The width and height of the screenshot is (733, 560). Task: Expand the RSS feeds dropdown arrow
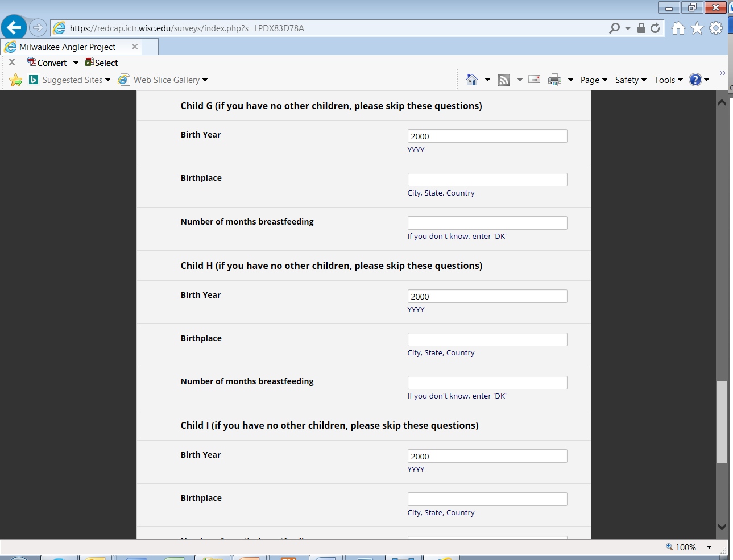(x=520, y=80)
